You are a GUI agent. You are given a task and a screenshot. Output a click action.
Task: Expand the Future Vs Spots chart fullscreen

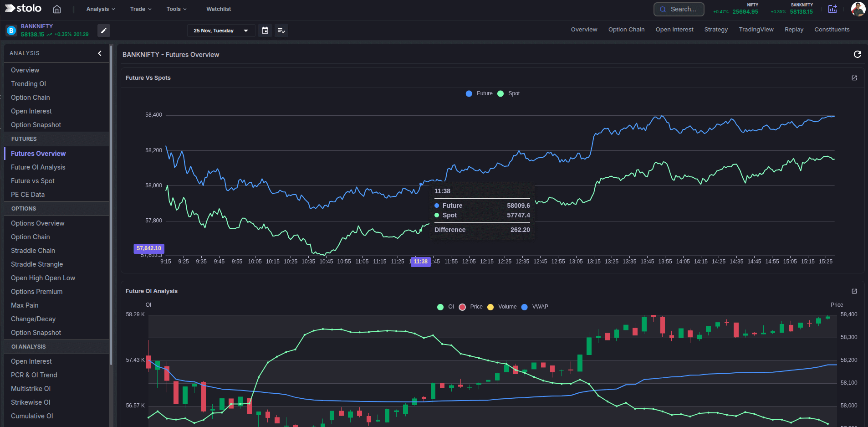(854, 78)
